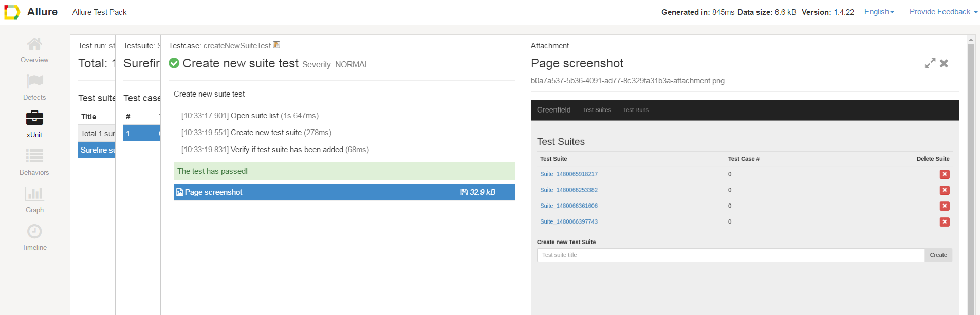
Task: Open the Timeline clock icon
Action: pos(34,231)
